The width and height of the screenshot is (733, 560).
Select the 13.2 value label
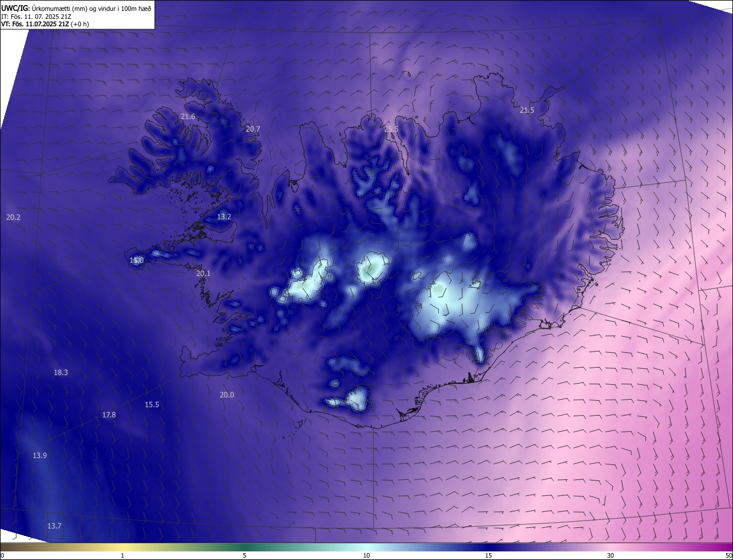coord(224,216)
